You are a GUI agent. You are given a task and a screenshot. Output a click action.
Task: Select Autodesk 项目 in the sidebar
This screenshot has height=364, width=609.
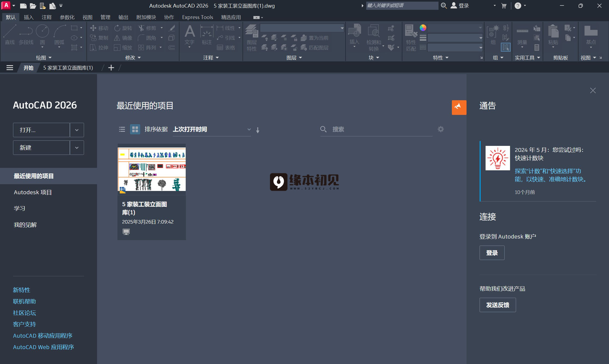tap(33, 192)
